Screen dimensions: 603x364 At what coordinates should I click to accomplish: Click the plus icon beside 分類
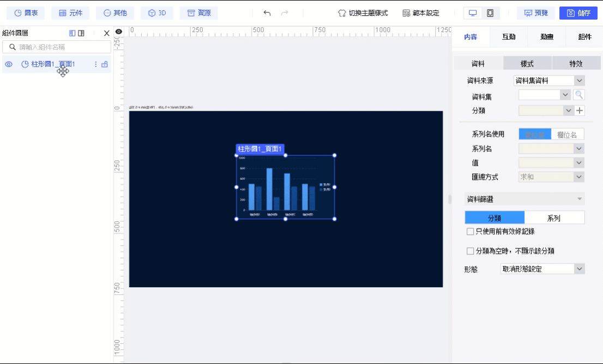click(580, 111)
